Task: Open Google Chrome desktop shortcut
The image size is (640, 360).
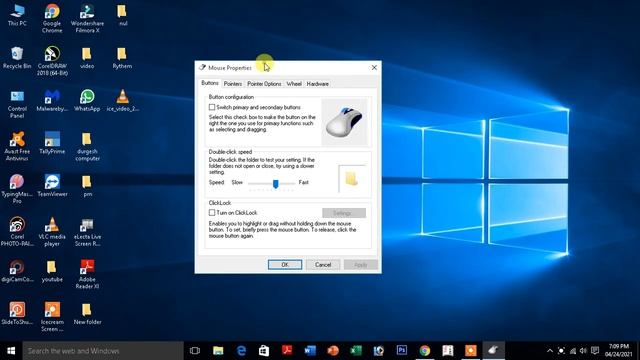Action: tap(52, 18)
